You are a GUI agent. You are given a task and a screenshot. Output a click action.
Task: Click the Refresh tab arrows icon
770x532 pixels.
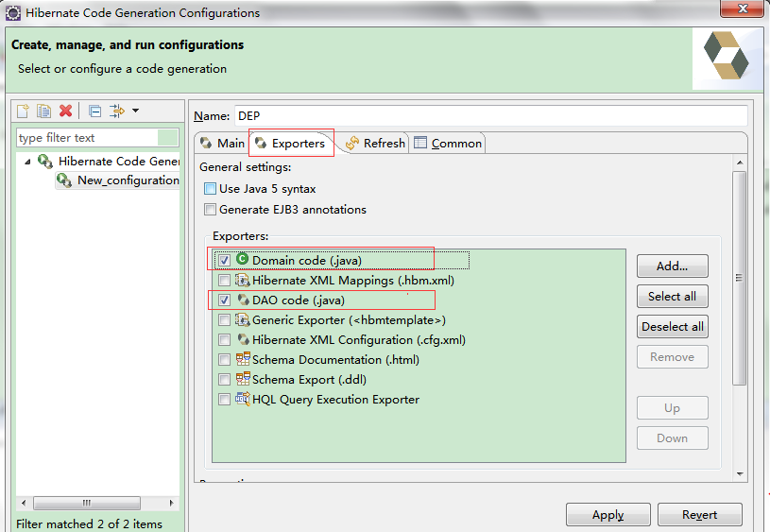352,144
